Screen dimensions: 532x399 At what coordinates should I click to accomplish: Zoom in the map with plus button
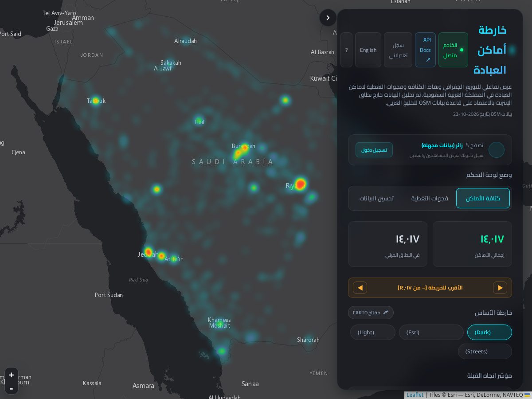(12, 375)
